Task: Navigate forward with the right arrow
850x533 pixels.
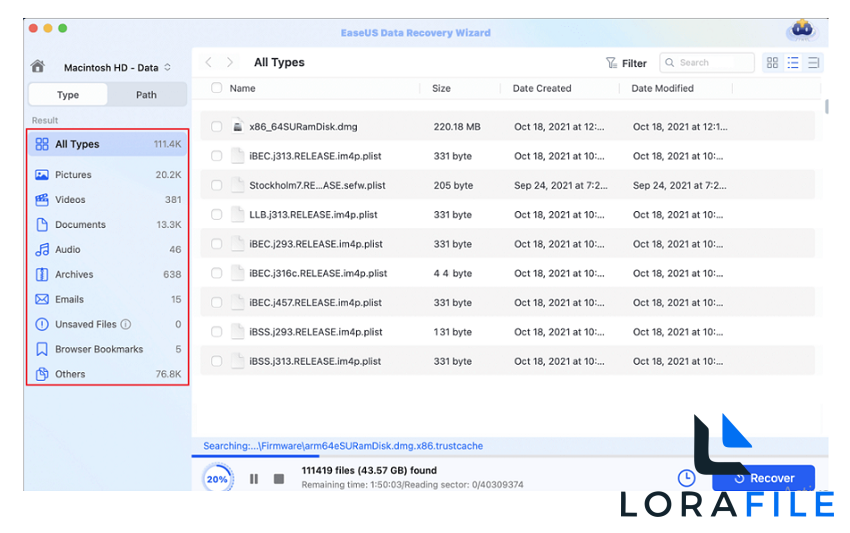Action: pyautogui.click(x=230, y=62)
